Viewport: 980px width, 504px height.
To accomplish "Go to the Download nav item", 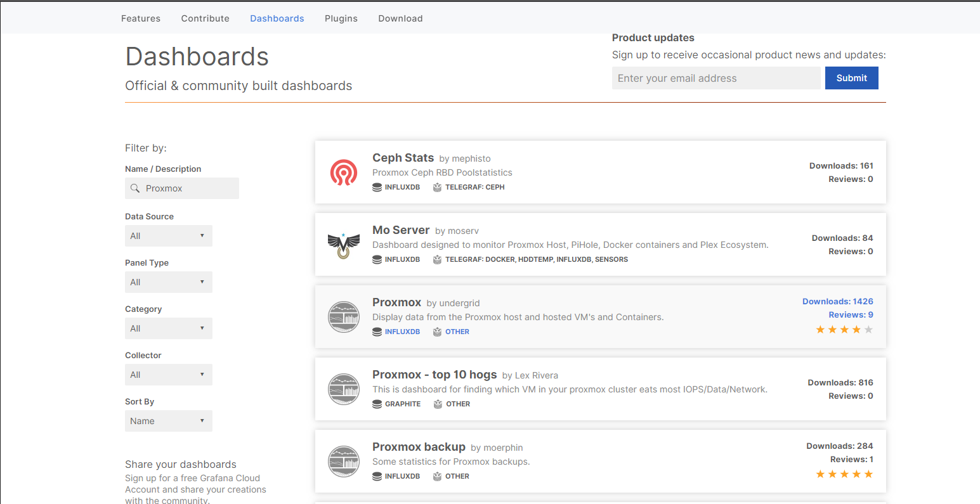I will (400, 18).
